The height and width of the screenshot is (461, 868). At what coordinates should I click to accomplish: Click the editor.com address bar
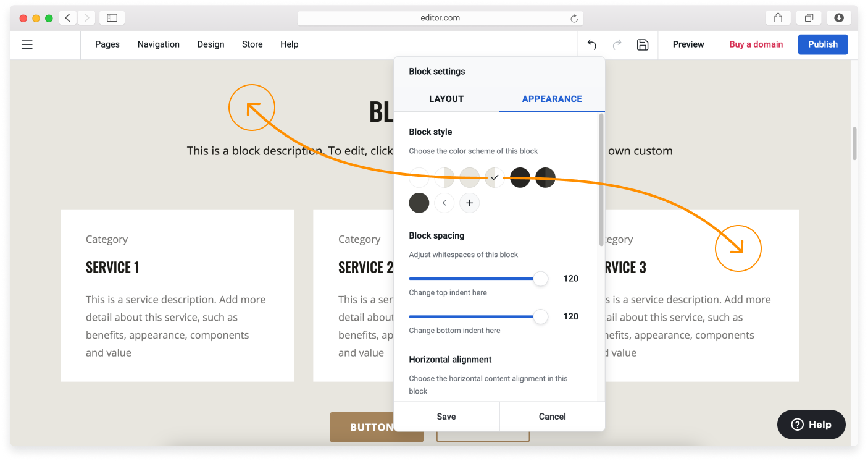[440, 18]
